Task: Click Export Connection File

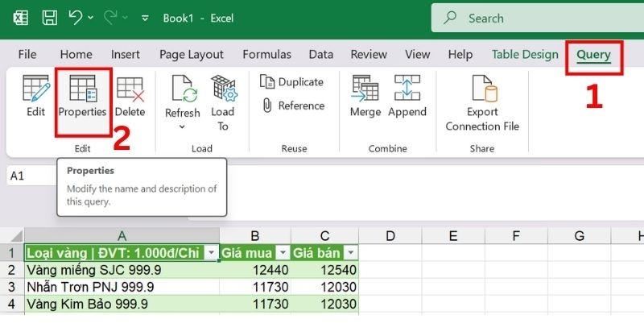Action: pyautogui.click(x=482, y=103)
